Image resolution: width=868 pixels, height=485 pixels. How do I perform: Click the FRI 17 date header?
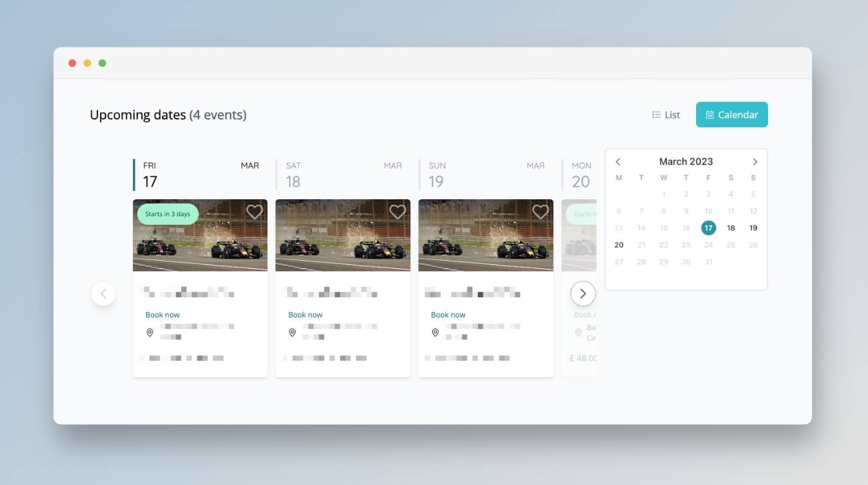tap(200, 174)
